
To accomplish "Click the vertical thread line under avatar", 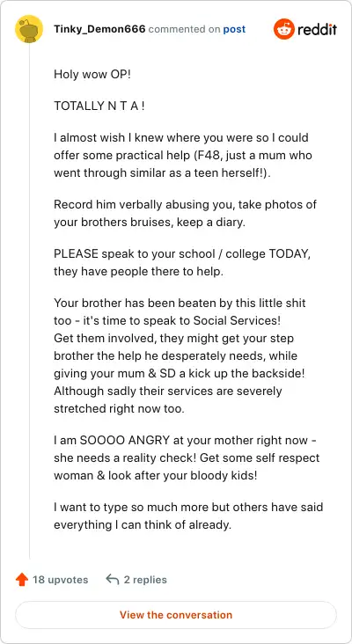I will coord(29,301).
